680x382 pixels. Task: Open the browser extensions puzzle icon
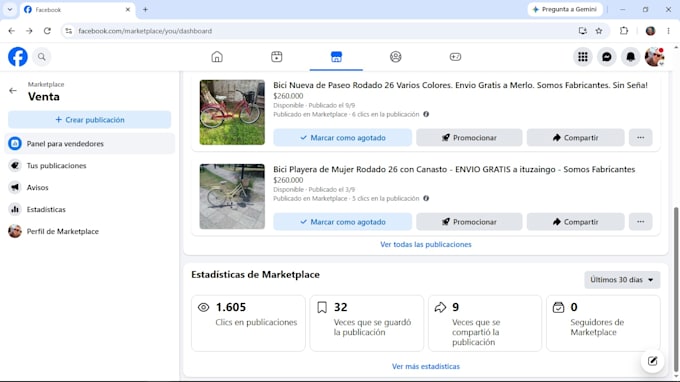(624, 31)
